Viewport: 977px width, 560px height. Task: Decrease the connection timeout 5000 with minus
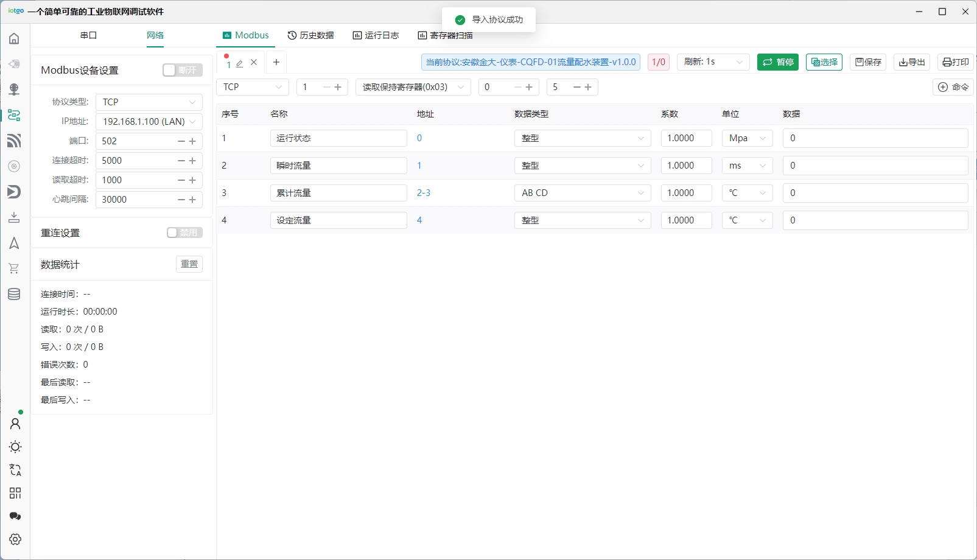pos(181,161)
